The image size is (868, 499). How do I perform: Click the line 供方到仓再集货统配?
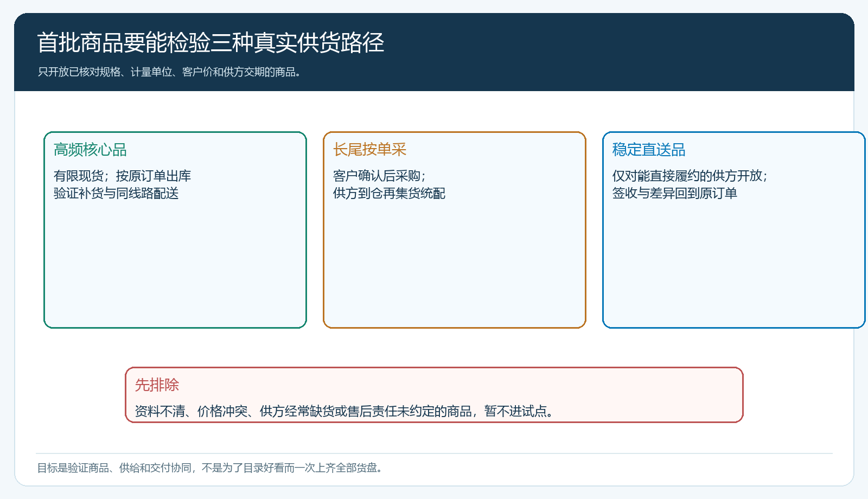[389, 193]
